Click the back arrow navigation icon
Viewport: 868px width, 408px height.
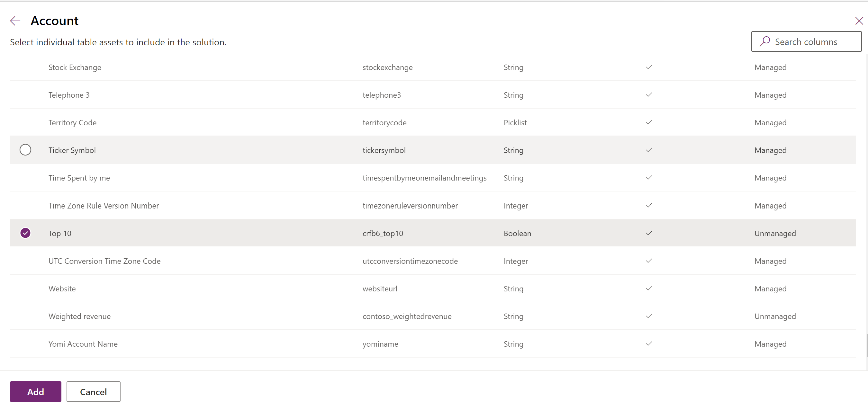click(15, 20)
